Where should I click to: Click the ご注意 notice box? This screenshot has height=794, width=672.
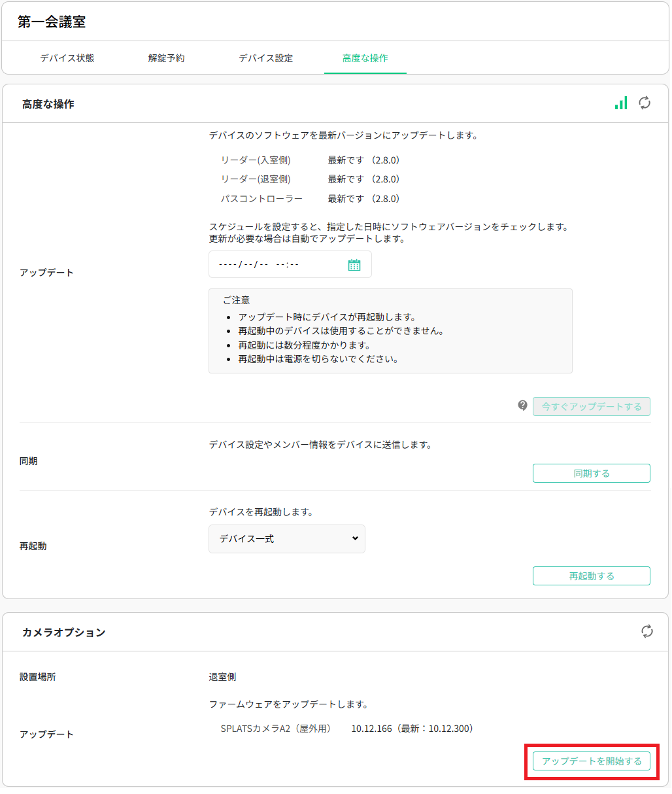click(390, 331)
